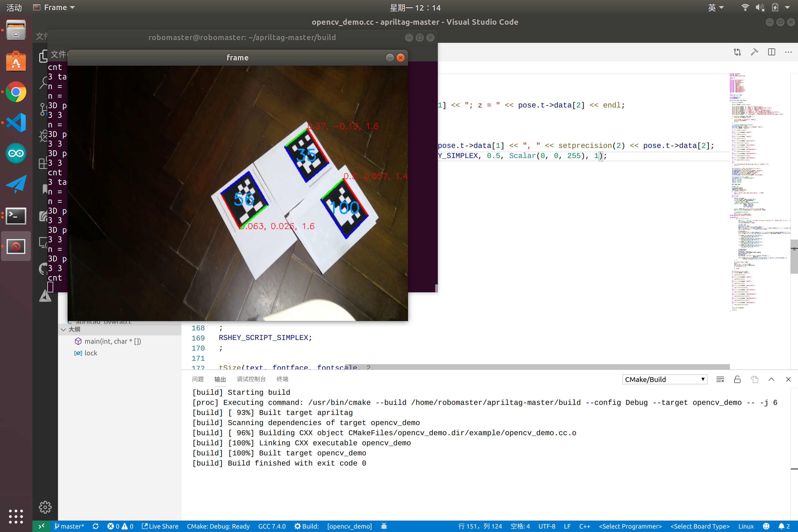Screen dimensions: 798x532
Task: Select main(int, char * []) outline item
Action: (112, 341)
